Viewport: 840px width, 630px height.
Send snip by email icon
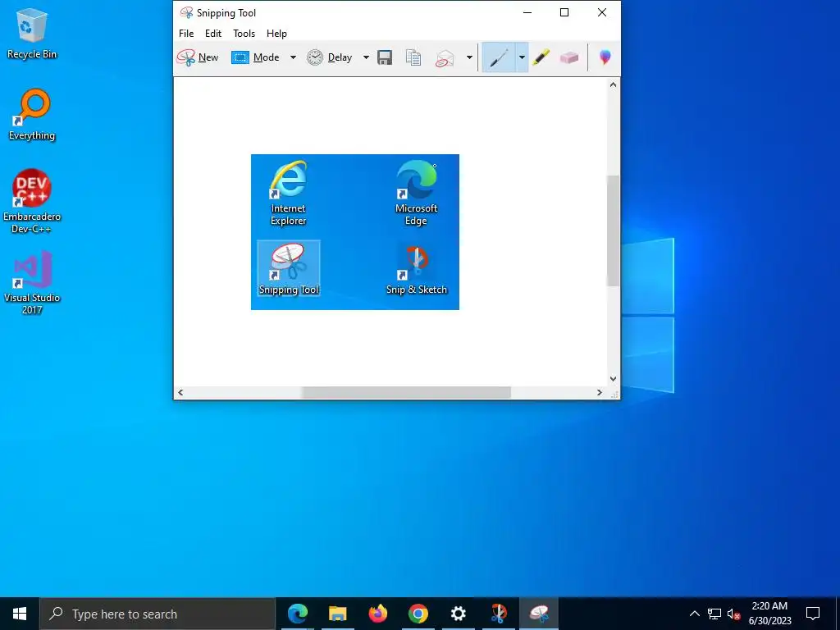click(445, 58)
